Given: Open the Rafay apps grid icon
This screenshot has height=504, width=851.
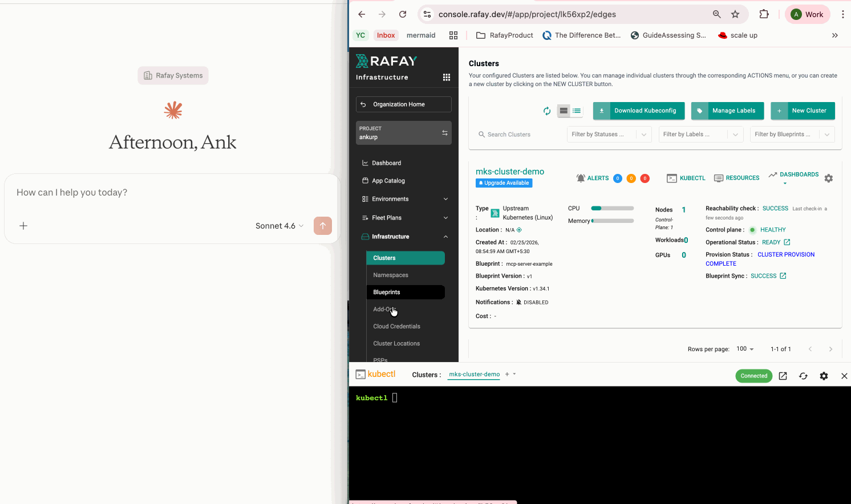Looking at the screenshot, I should click(x=447, y=77).
